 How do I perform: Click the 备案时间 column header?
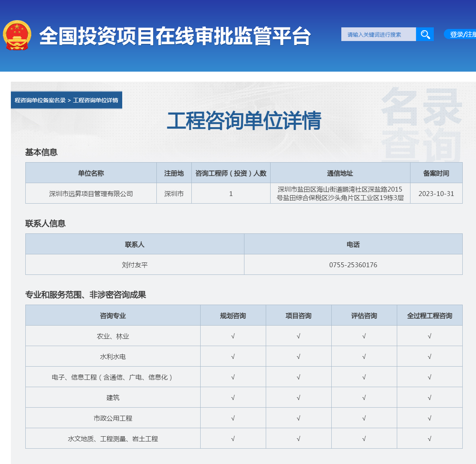point(436,173)
